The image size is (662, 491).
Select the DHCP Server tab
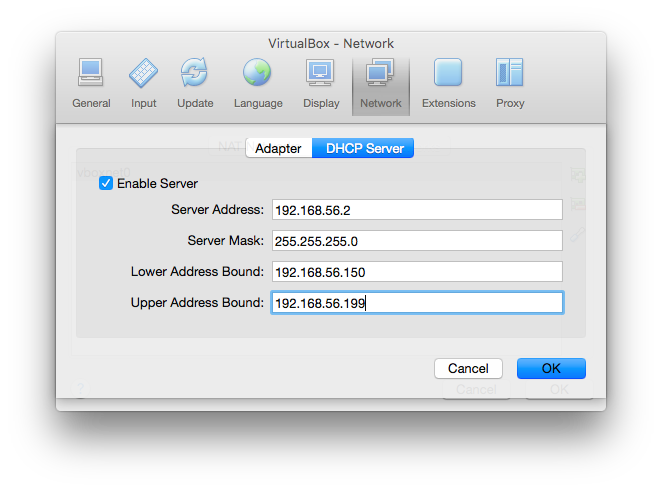tap(363, 148)
